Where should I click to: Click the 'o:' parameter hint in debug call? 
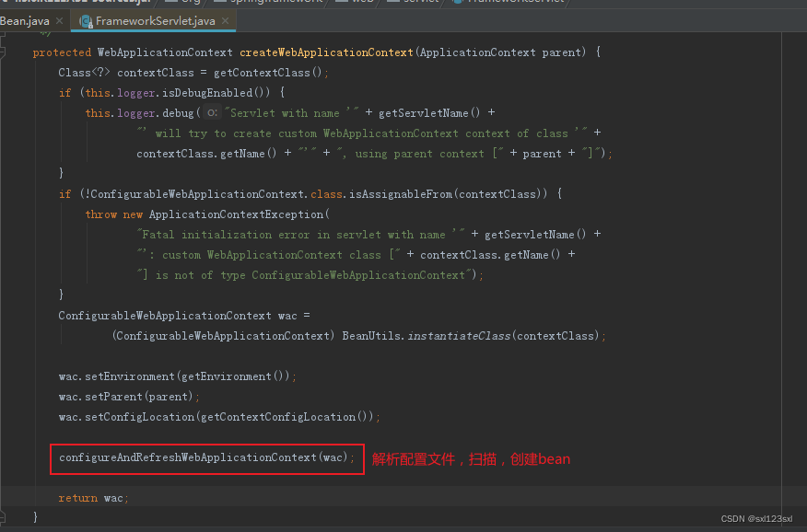pyautogui.click(x=212, y=112)
